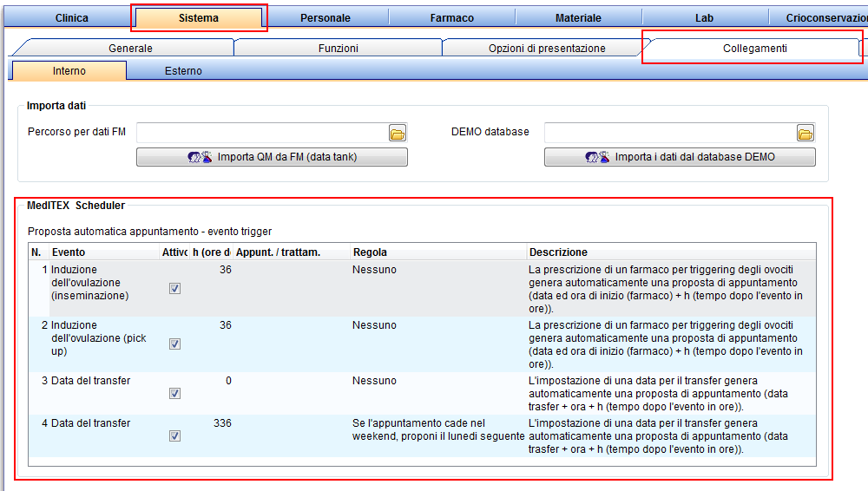Image resolution: width=868 pixels, height=491 pixels.
Task: Click Nessuno rule in row 1
Action: pyautogui.click(x=374, y=270)
